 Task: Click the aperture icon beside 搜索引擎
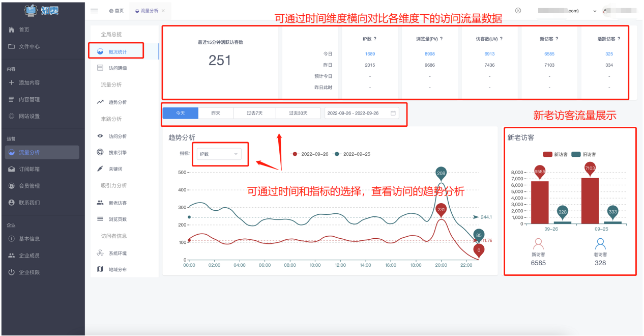pos(100,152)
